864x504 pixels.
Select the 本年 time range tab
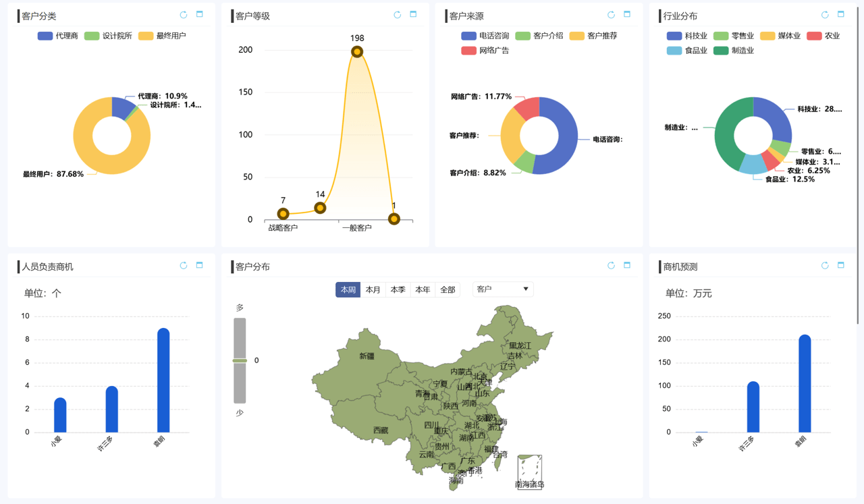click(x=423, y=290)
